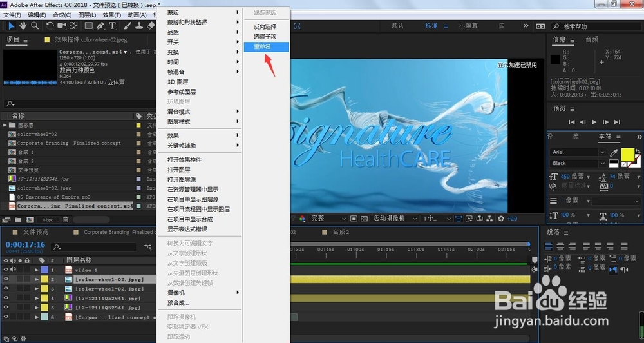The image size is (644, 343).
Task: Expand layer 2 properties triangle
Action: click(37, 279)
